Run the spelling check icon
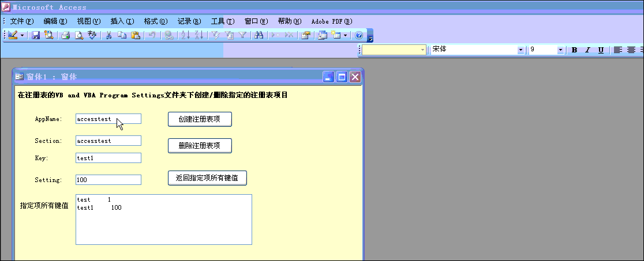 (92, 35)
